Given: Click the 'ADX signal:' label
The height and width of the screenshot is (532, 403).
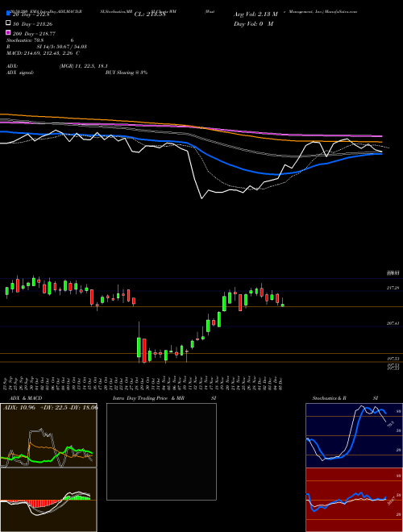Looking at the screenshot, I should (20, 73).
